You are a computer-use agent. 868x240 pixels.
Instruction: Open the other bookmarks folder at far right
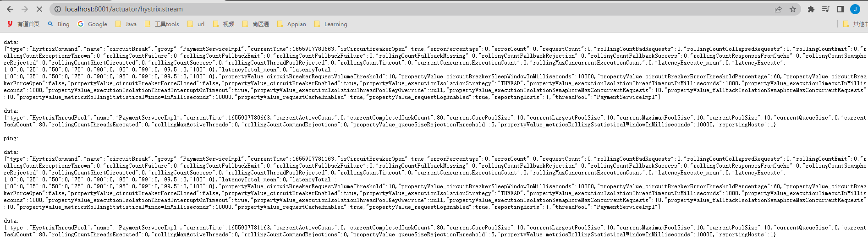855,24
